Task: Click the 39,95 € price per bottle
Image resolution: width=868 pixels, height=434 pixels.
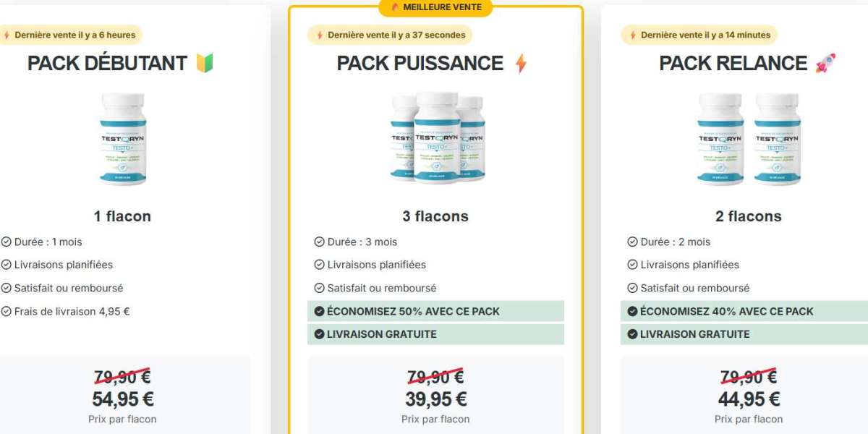Action: (435, 399)
